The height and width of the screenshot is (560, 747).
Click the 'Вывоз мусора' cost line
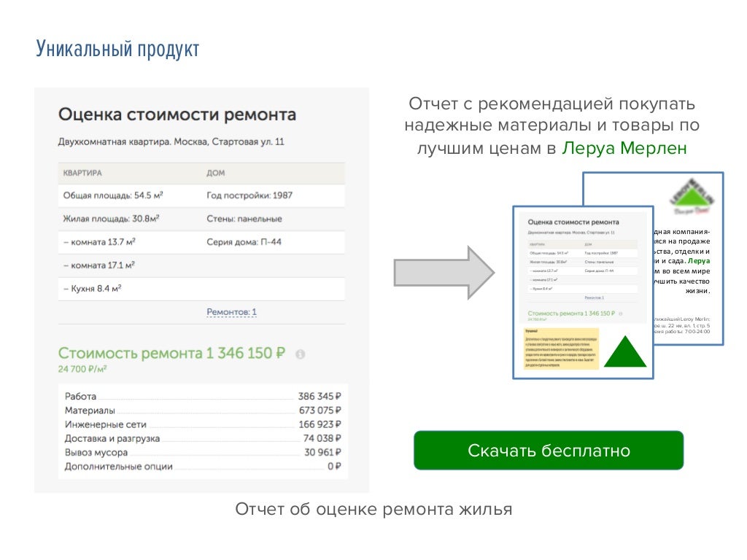pyautogui.click(x=203, y=452)
